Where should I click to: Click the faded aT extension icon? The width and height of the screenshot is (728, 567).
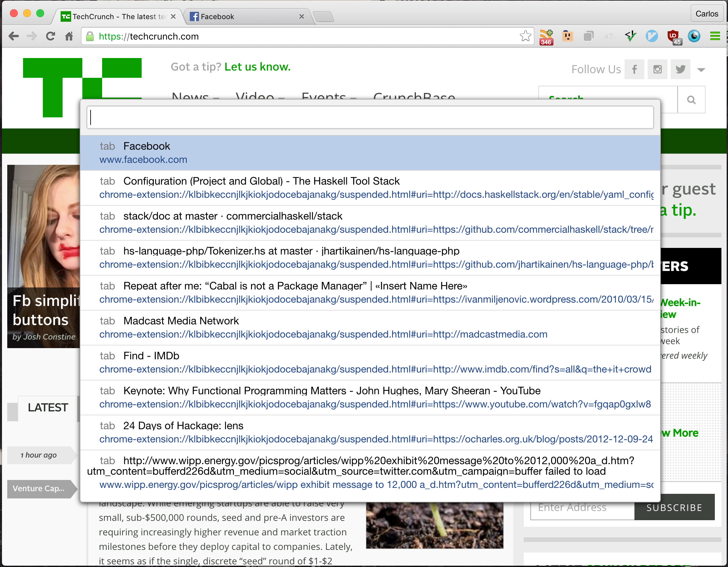[x=610, y=36]
